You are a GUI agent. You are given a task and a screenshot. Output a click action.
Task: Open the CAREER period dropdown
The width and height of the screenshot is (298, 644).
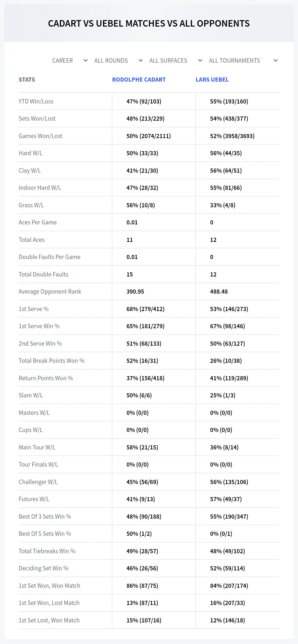(x=70, y=61)
